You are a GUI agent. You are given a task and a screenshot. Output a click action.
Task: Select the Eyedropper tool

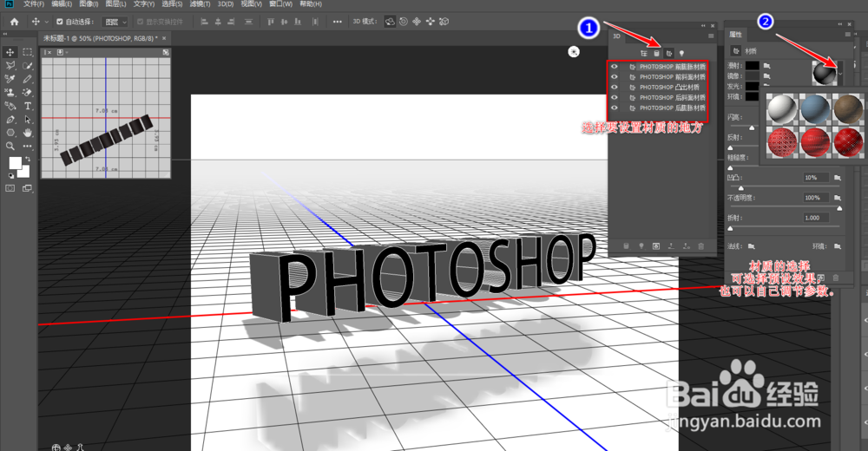click(10, 79)
